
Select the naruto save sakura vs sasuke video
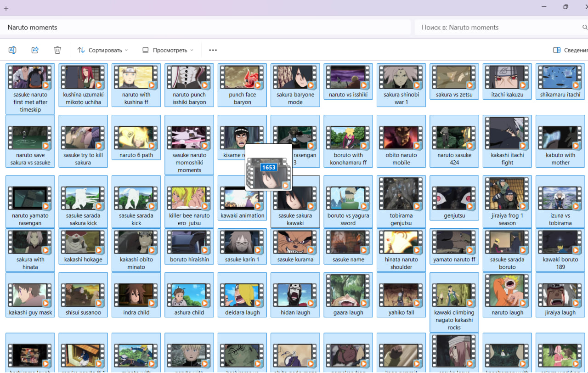click(x=30, y=141)
